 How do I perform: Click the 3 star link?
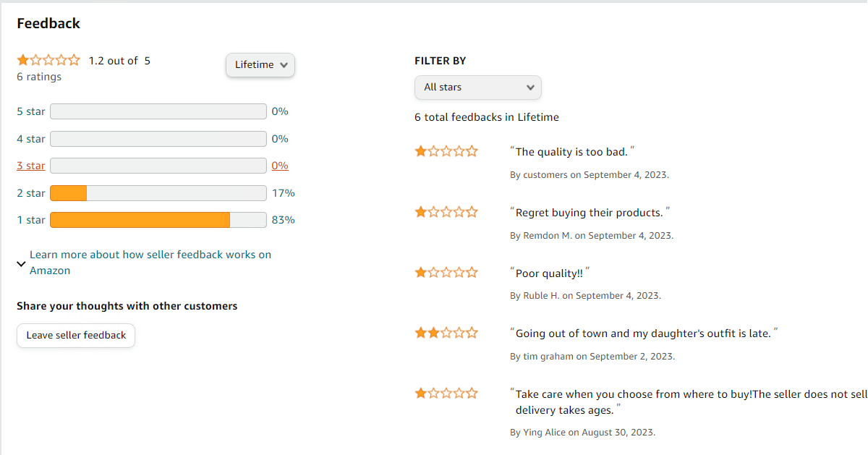[x=31, y=166]
